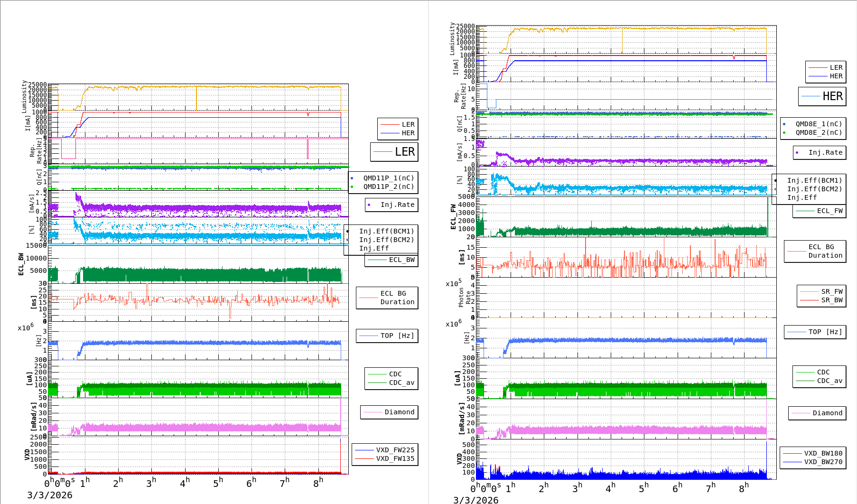This screenshot has width=857, height=504.
Task: Click the QMD11P_2(nC) green legend marker
Action: (352, 187)
